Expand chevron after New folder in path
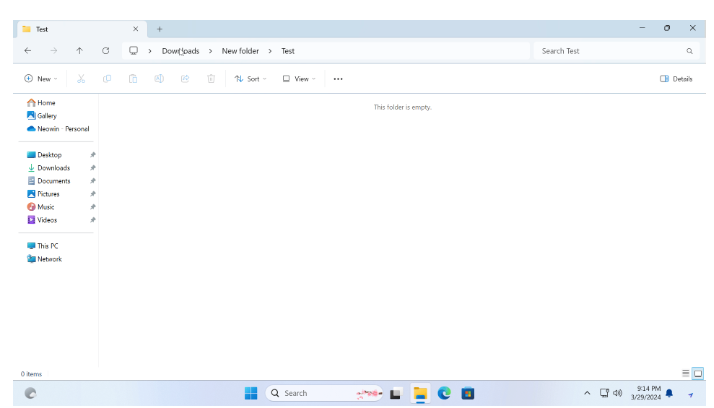Image resolution: width=714 pixels, height=408 pixels. 270,51
